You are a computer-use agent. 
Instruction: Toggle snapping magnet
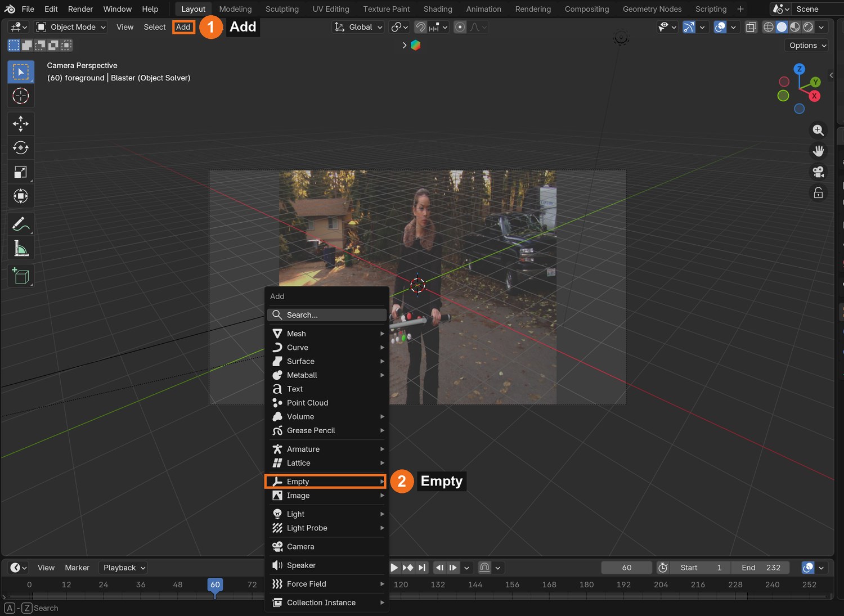coord(420,27)
